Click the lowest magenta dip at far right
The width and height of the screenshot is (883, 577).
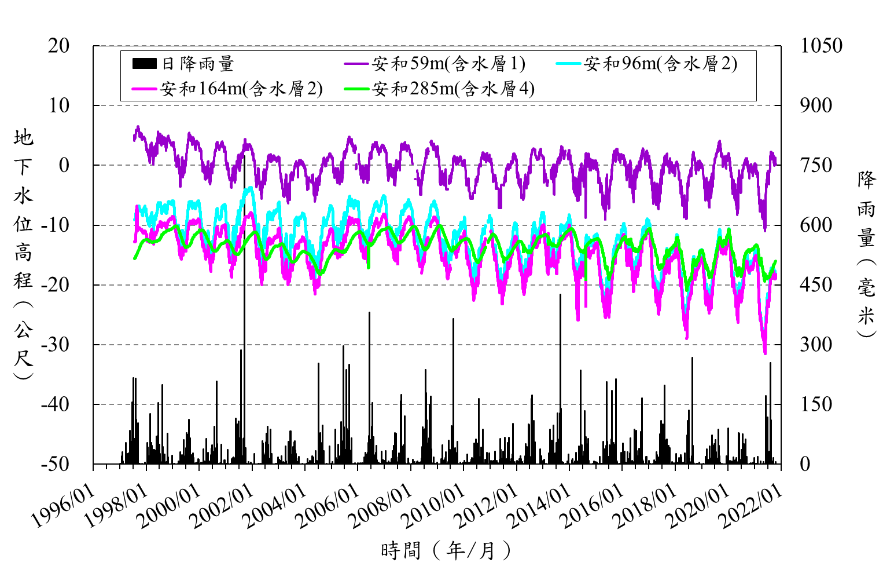[765, 352]
